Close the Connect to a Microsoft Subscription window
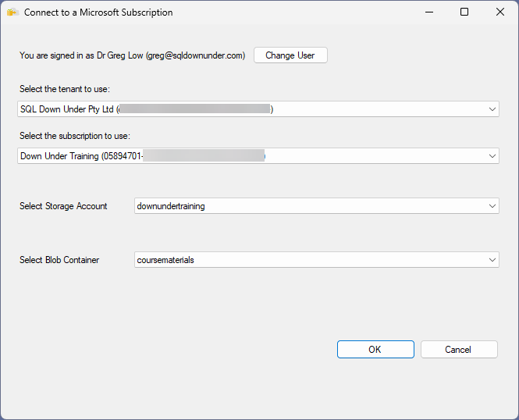The height and width of the screenshot is (420, 519). 500,12
